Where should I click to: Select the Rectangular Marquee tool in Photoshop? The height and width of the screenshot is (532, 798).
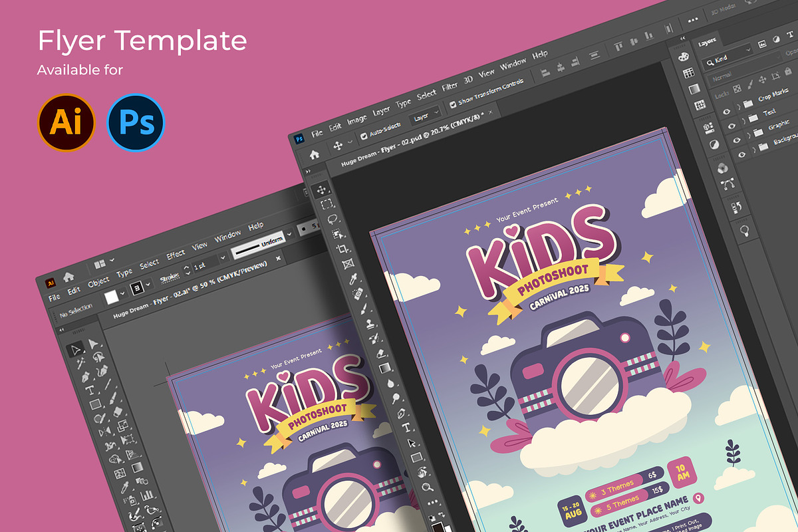point(327,204)
